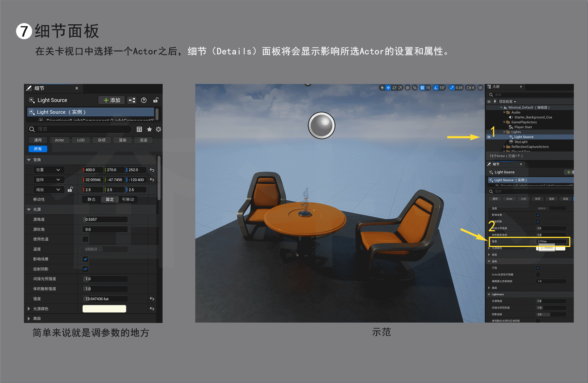Reset the 强度 value with the arrow
This screenshot has width=588, height=383.
(x=152, y=299)
